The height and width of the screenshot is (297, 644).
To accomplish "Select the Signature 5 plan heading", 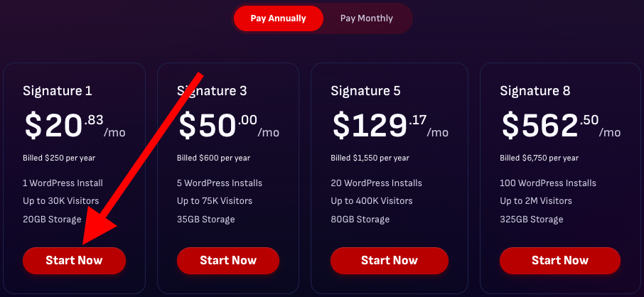I will (x=366, y=91).
